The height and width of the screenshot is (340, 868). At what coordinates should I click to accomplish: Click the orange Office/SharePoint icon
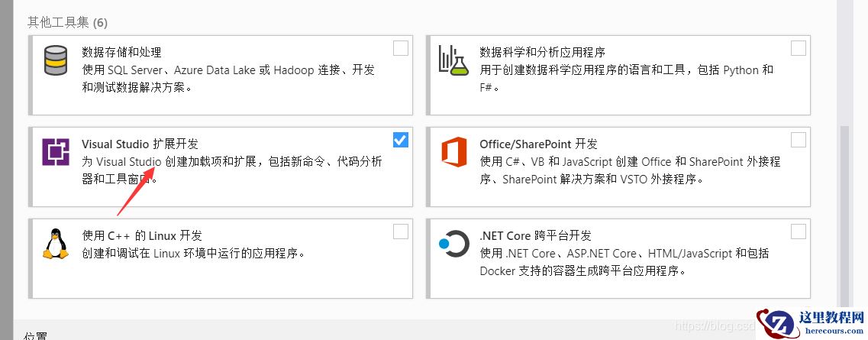(x=453, y=153)
